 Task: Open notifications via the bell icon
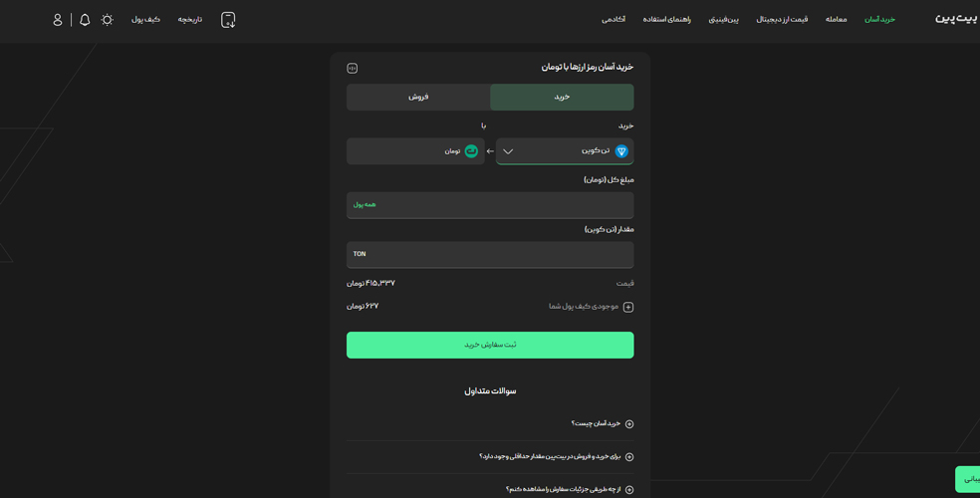coord(85,20)
